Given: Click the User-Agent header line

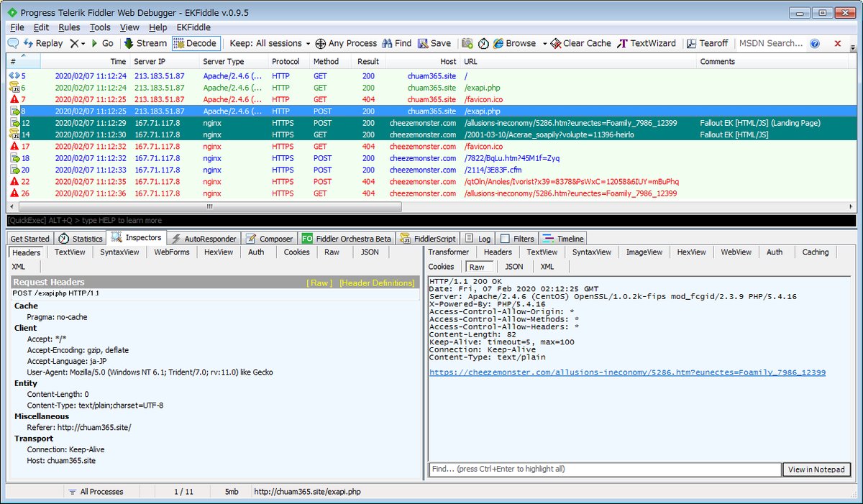Looking at the screenshot, I should tap(150, 372).
